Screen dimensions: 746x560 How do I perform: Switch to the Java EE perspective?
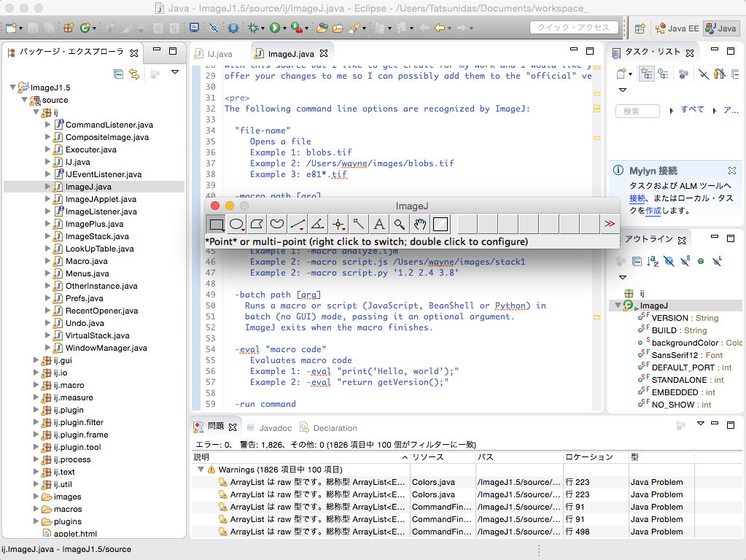click(x=677, y=28)
